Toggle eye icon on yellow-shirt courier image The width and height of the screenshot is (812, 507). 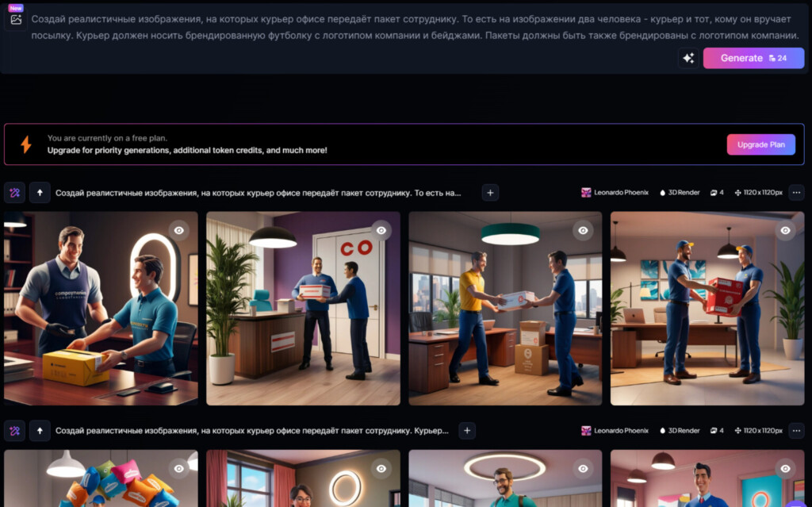pyautogui.click(x=583, y=231)
